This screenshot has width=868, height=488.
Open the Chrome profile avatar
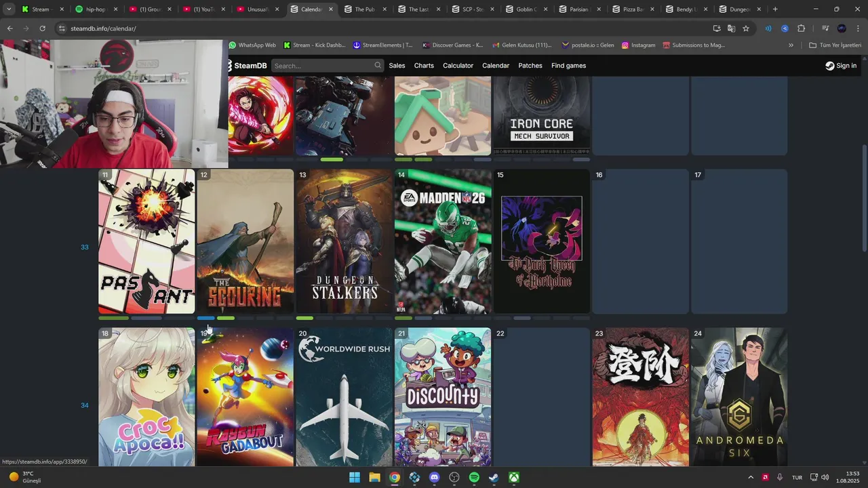pyautogui.click(x=842, y=28)
